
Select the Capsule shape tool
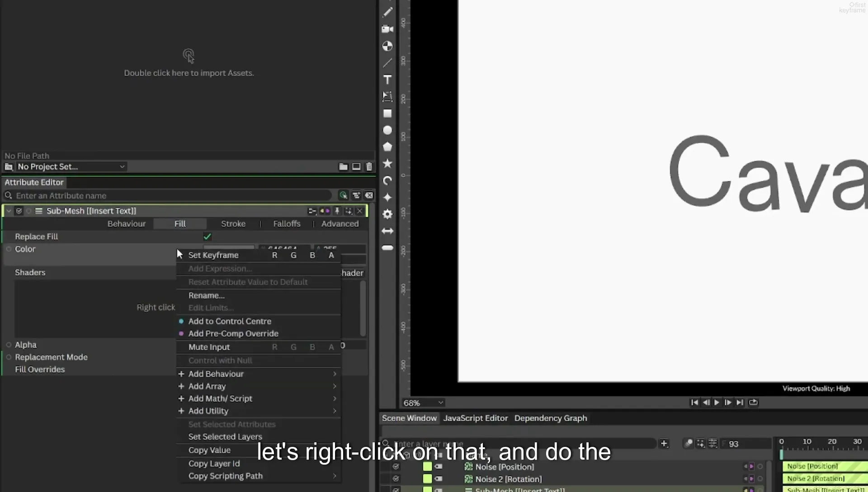(387, 248)
